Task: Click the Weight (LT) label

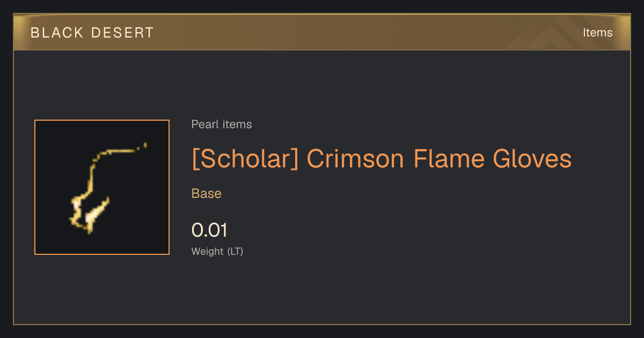Action: [x=217, y=251]
